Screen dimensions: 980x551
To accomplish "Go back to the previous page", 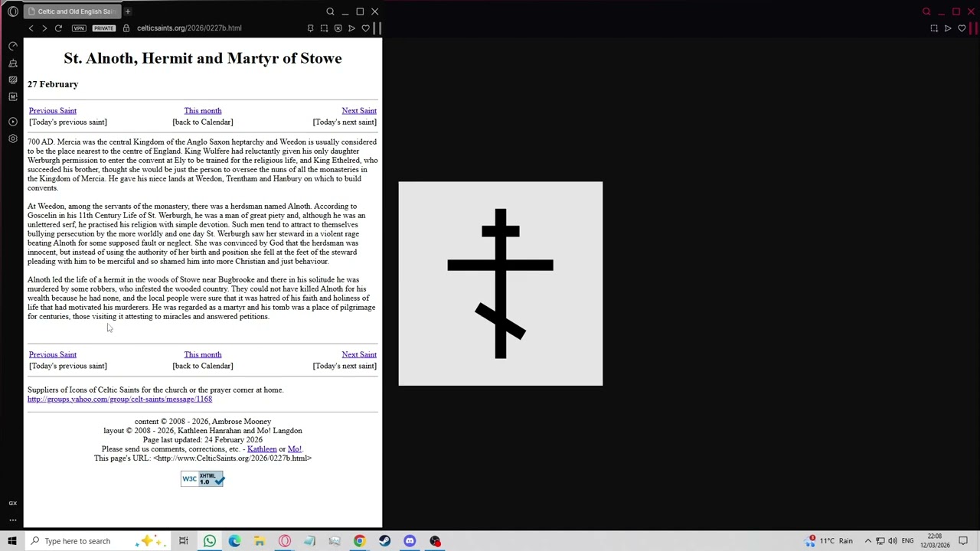I will 31,28.
